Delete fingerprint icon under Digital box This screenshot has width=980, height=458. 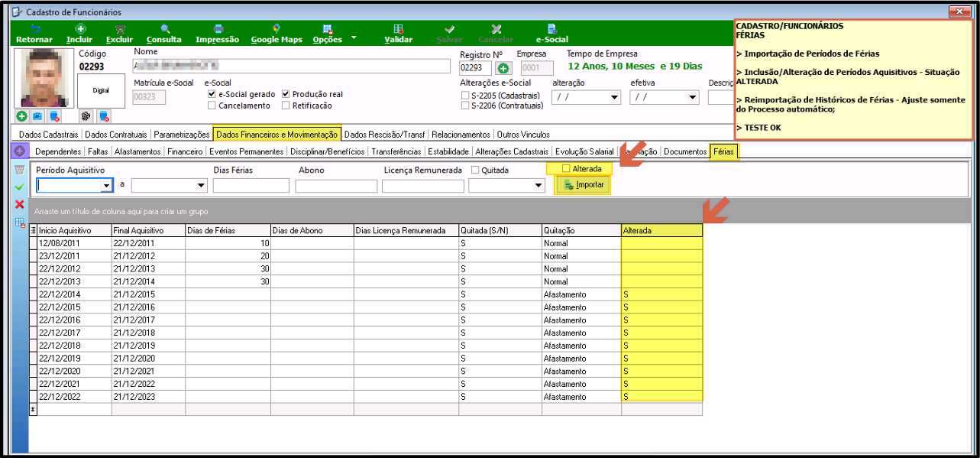(104, 116)
